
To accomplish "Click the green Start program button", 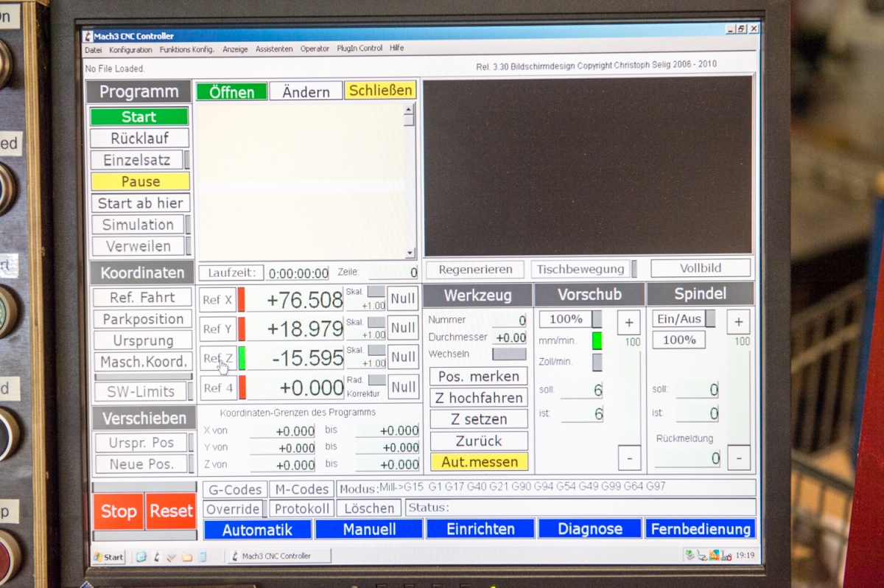I will (139, 116).
